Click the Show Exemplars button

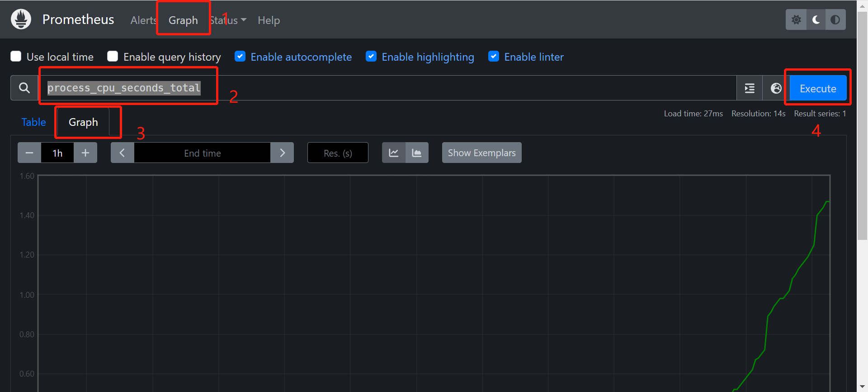click(x=481, y=153)
